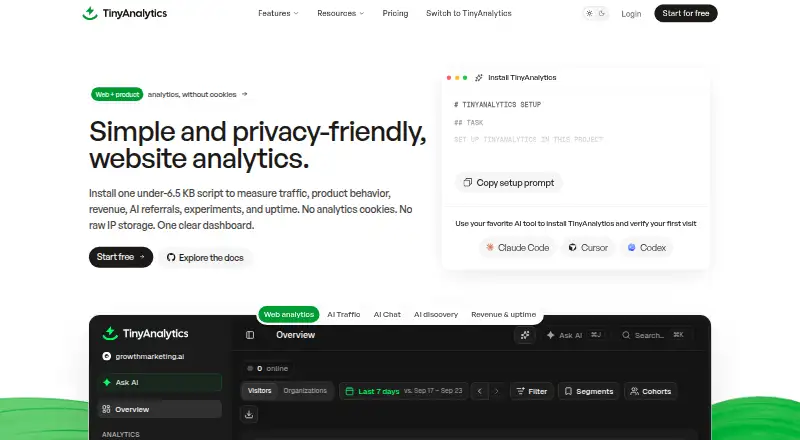Click the dashboard TinyAnalytics logo
The height and width of the screenshot is (440, 800).
(145, 333)
